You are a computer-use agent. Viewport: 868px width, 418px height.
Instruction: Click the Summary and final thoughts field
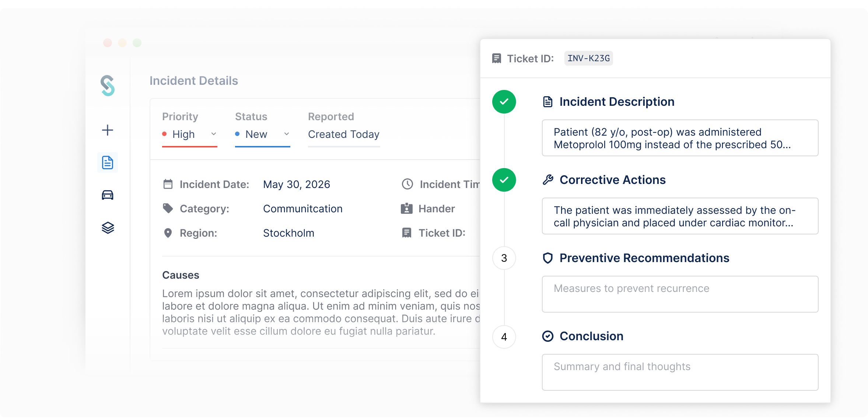coord(680,372)
